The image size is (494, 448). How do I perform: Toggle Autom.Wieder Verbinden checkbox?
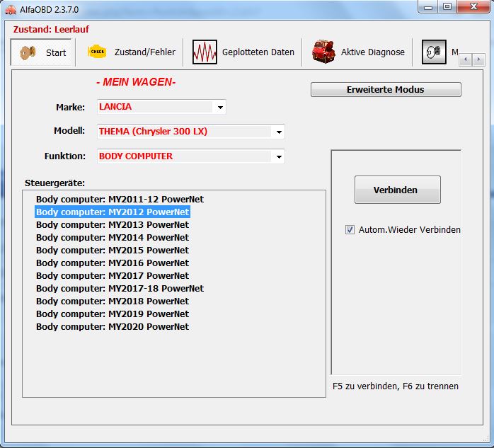(350, 229)
